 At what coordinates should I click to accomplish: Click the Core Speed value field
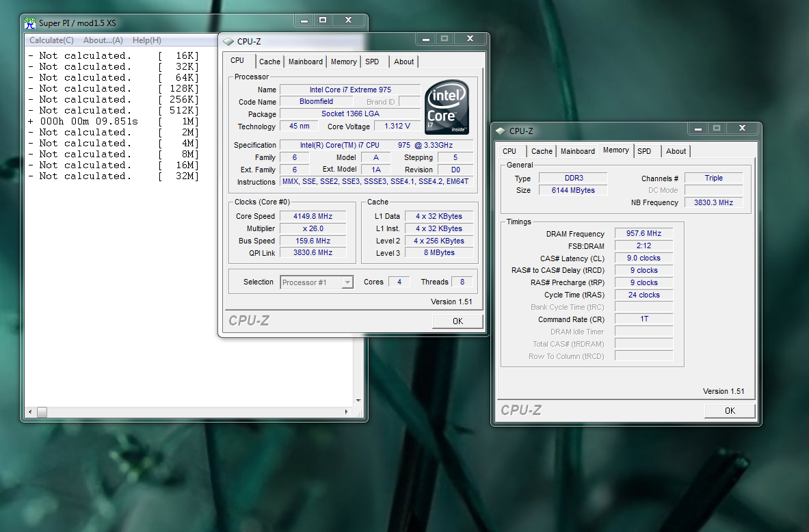(312, 216)
